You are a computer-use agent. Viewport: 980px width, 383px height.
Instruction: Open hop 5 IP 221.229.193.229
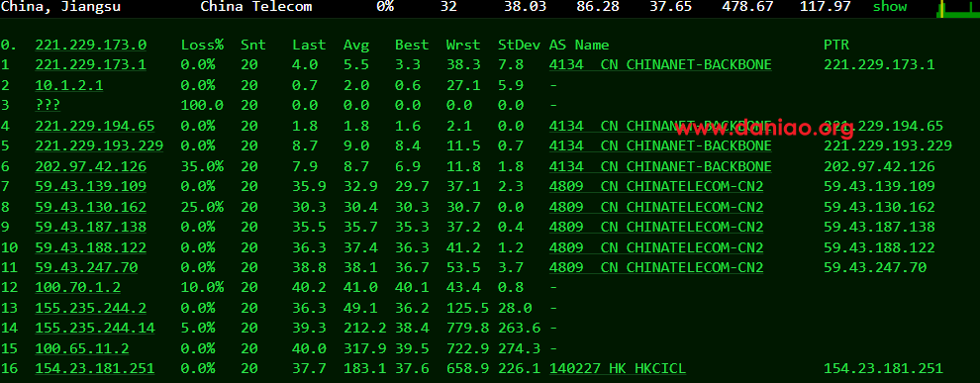[99, 146]
